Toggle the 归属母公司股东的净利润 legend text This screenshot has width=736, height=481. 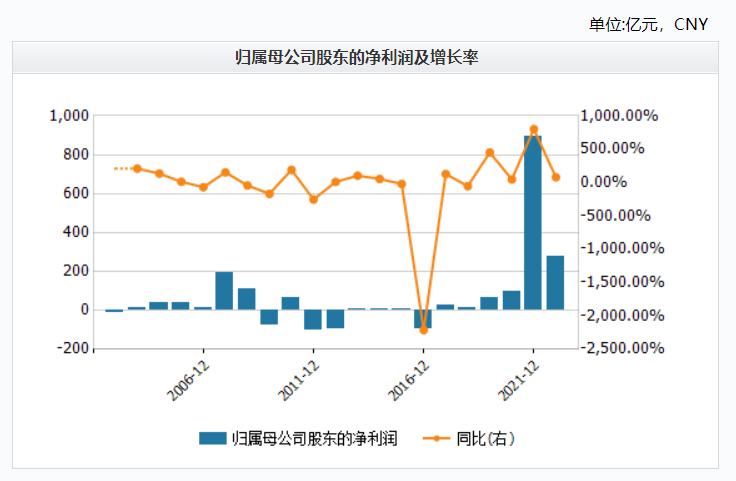[314, 437]
